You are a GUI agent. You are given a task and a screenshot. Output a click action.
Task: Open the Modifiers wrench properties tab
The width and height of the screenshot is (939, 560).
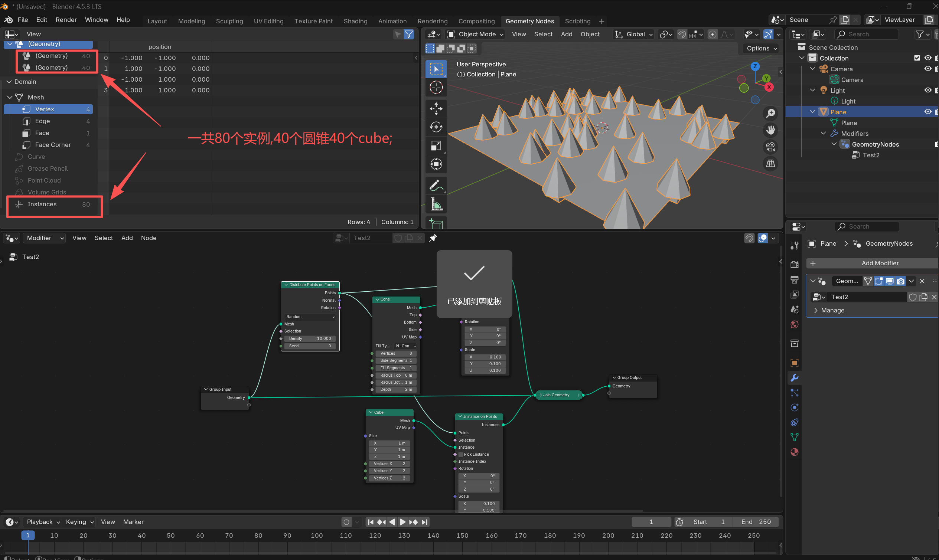[x=795, y=378]
